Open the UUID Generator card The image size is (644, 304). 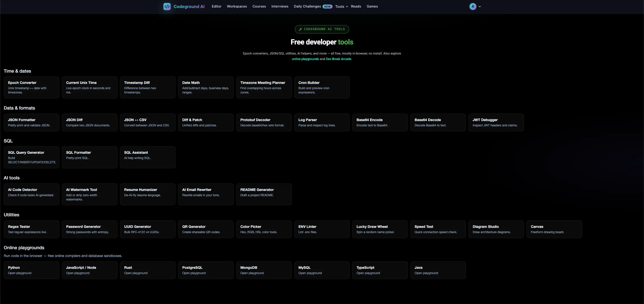coord(148,229)
